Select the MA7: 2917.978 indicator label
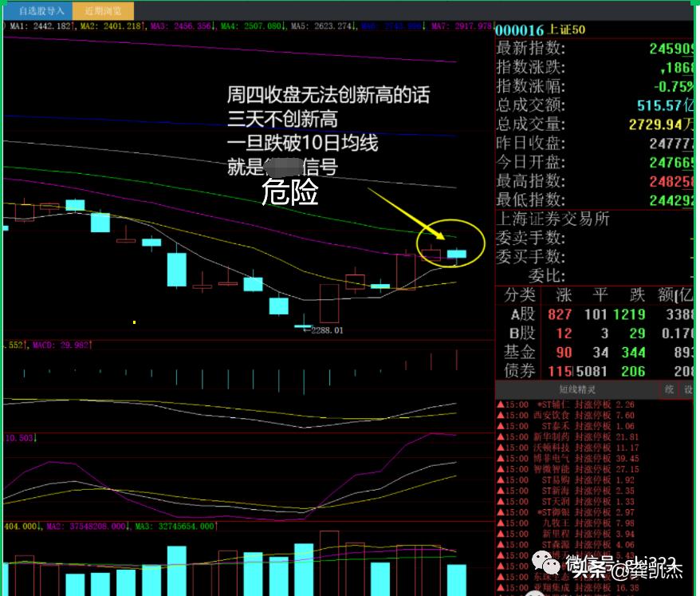 [462, 26]
